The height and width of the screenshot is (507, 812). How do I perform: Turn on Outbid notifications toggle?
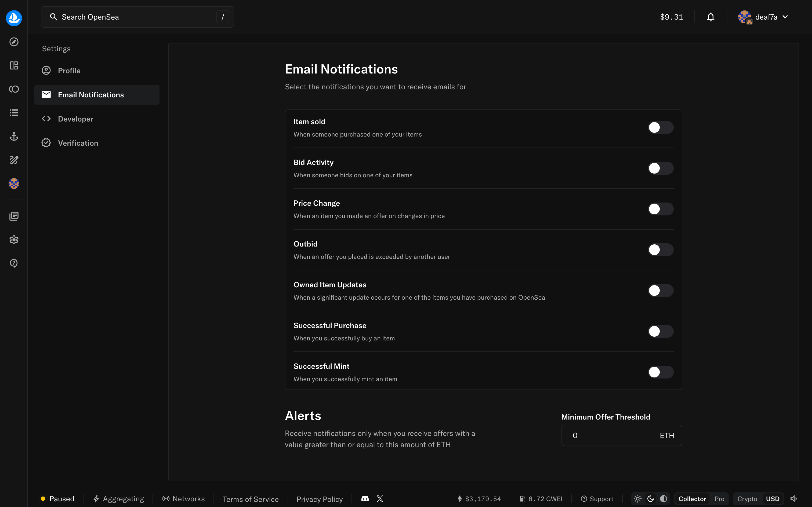(x=660, y=250)
